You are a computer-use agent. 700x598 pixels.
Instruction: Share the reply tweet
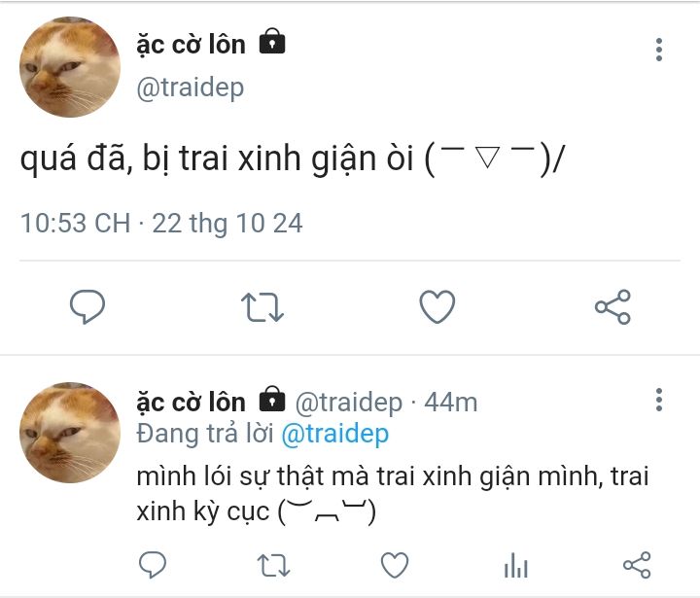pyautogui.click(x=637, y=565)
